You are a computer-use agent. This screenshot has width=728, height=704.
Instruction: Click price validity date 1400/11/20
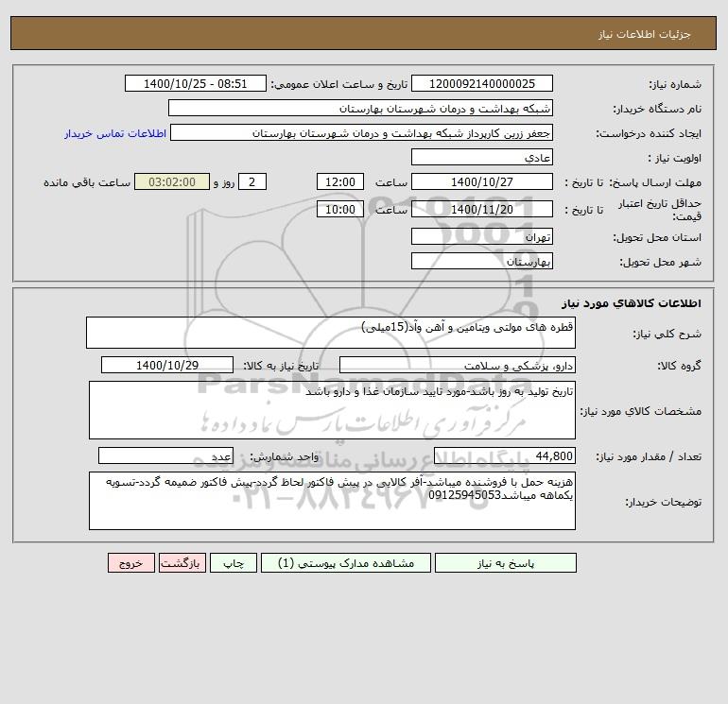(482, 209)
